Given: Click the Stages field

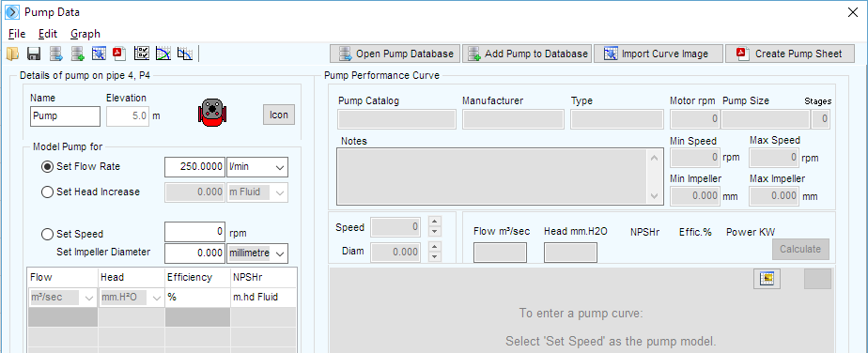Looking at the screenshot, I should (x=820, y=119).
